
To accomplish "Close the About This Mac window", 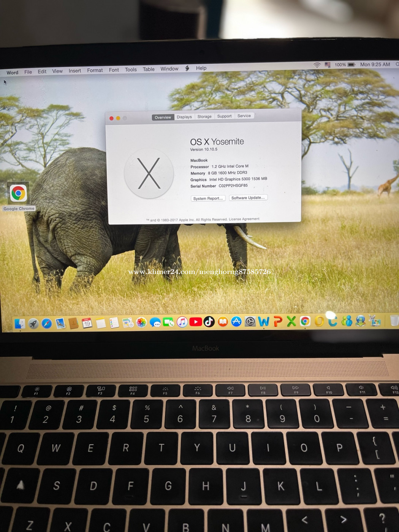I will click(x=111, y=118).
